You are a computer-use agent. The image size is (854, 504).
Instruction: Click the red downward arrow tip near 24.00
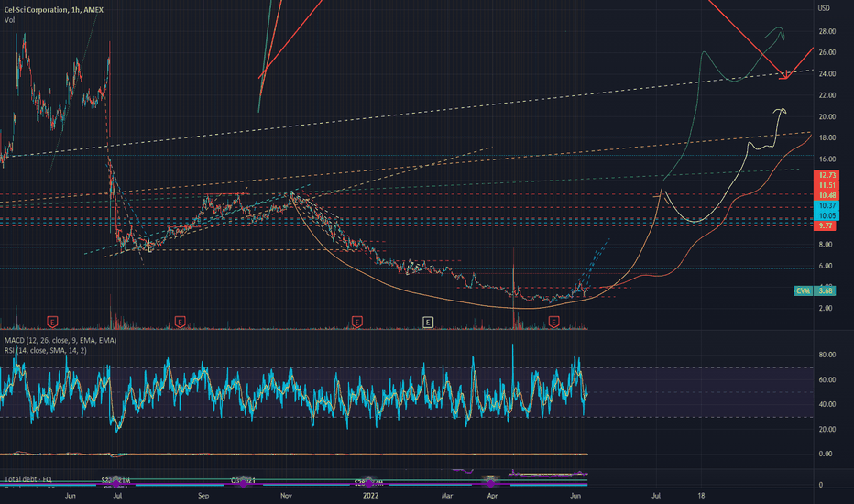click(785, 77)
